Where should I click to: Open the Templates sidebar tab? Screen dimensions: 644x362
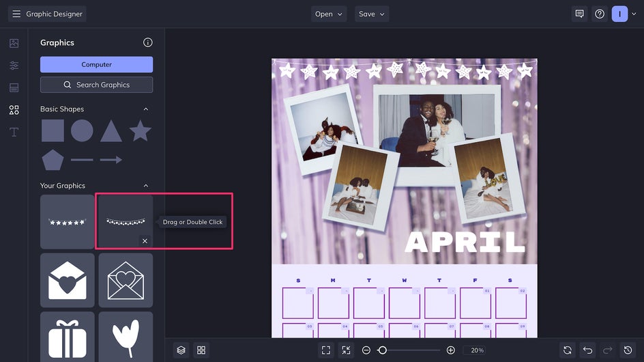[14, 87]
